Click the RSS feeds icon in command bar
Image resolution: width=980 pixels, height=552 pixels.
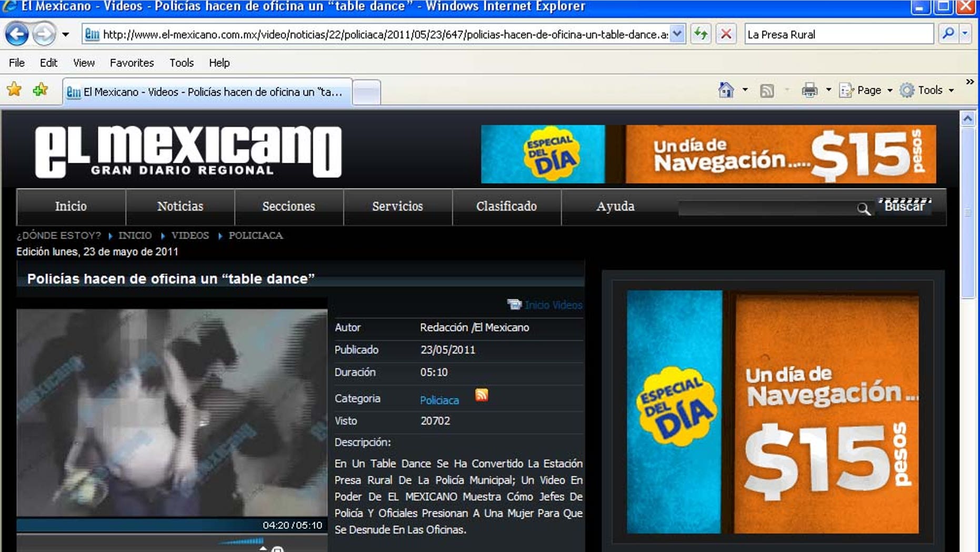(x=767, y=91)
